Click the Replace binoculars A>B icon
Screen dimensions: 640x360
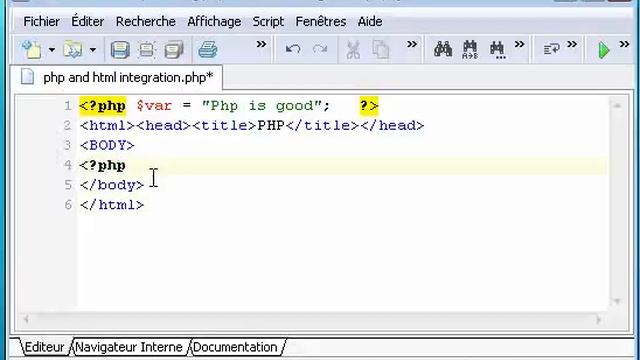point(470,50)
